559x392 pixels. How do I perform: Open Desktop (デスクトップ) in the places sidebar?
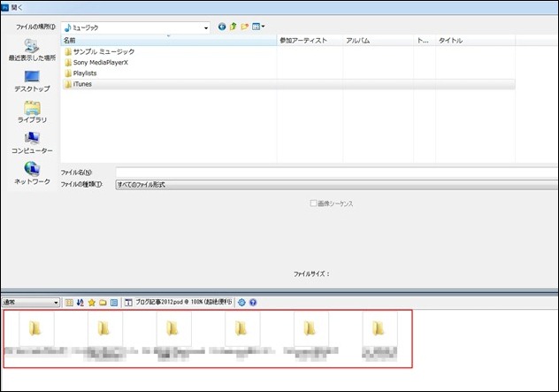(x=33, y=81)
